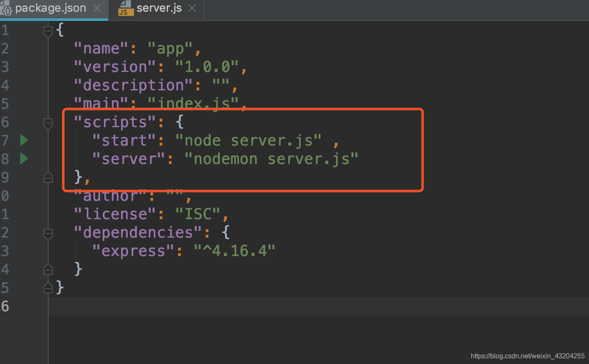Click the "express" key
Screen dimensions: 589x364
(x=133, y=251)
